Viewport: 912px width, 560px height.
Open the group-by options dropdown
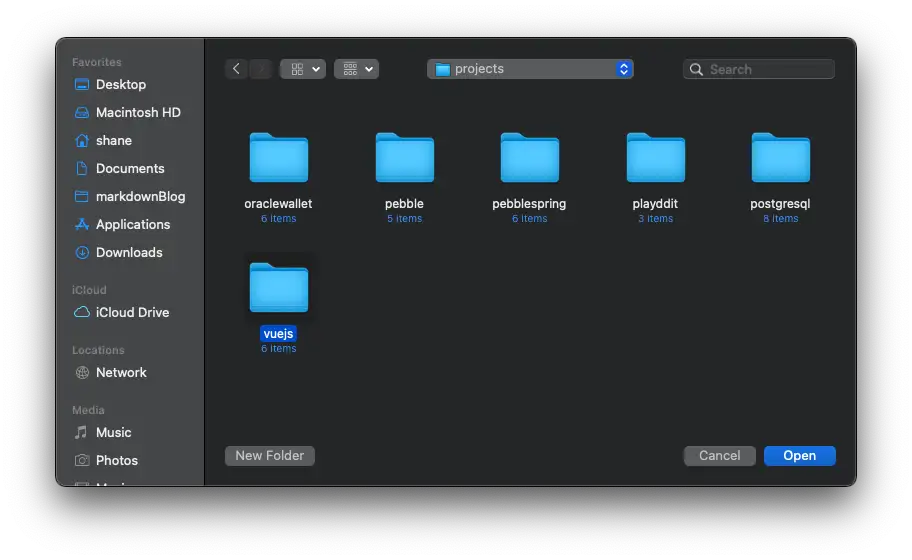[357, 69]
